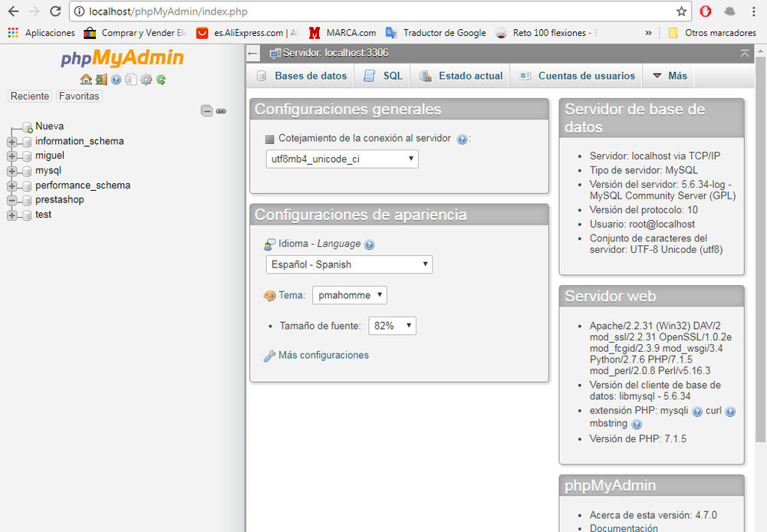The height and width of the screenshot is (532, 767).
Task: Click the phpMyAdmin home icon in sidebar
Action: pos(86,79)
